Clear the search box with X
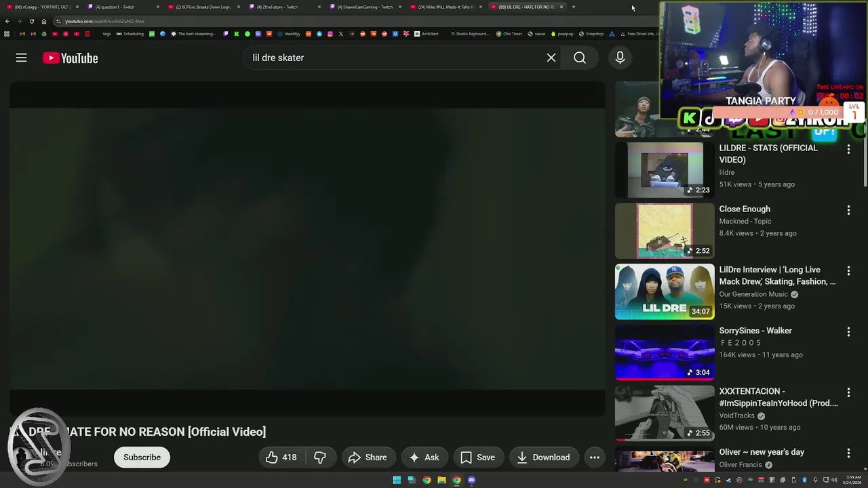Screen dimensions: 868x488 pyautogui.click(x=551, y=58)
